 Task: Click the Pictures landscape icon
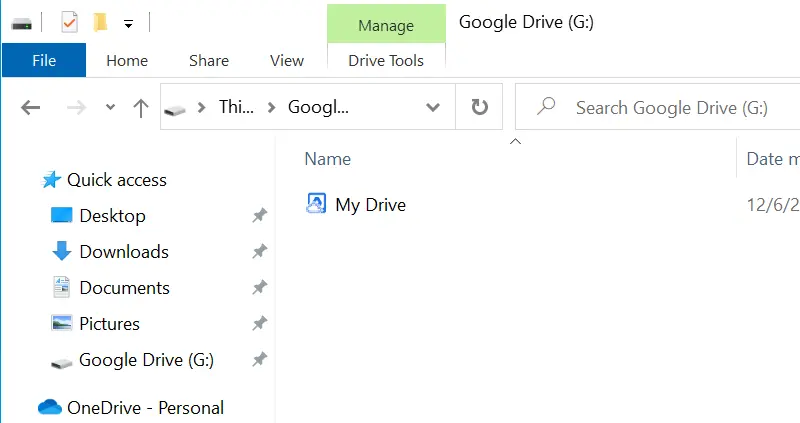(62, 323)
